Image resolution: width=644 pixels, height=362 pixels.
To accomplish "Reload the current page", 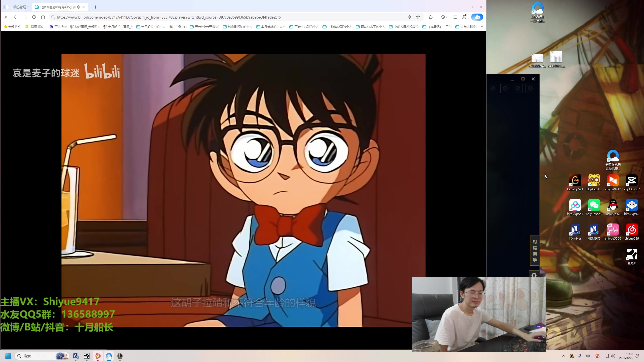I will click(34, 17).
